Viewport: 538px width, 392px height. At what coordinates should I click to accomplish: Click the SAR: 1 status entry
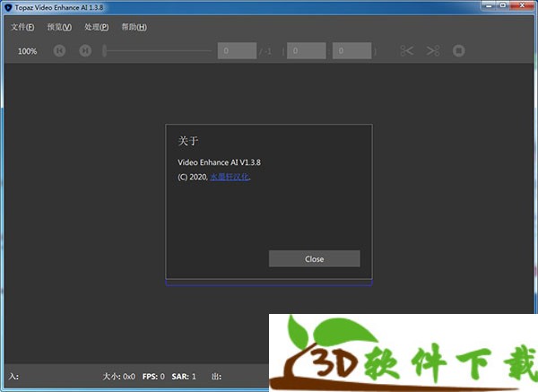pyautogui.click(x=184, y=377)
